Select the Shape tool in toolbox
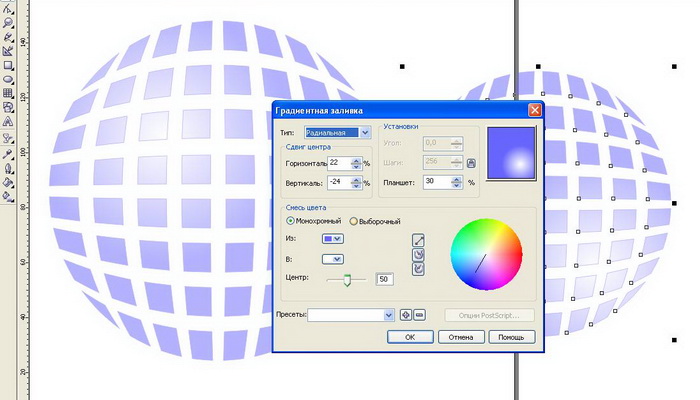This screenshot has height=400, width=700. [8, 8]
